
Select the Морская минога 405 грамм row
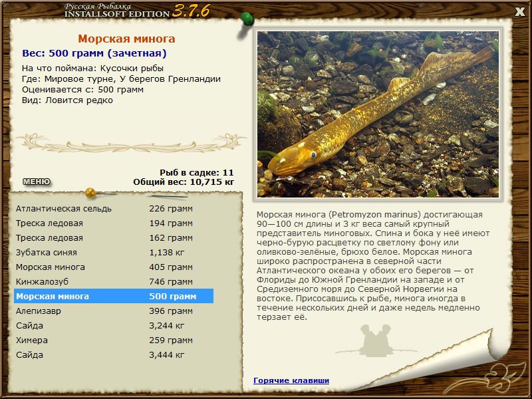114,267
